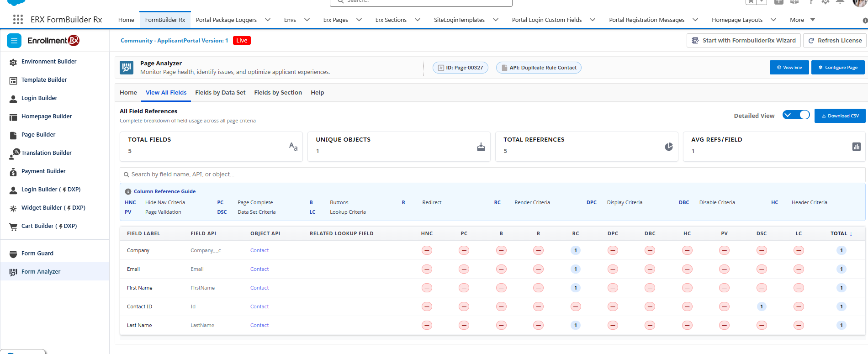
Task: Click the Translation Builder icon
Action: click(14, 154)
